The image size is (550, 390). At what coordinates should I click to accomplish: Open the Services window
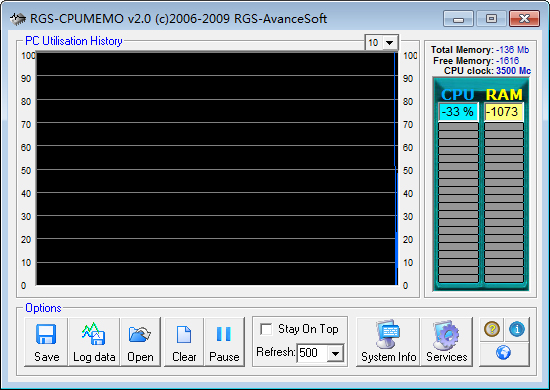point(447,342)
